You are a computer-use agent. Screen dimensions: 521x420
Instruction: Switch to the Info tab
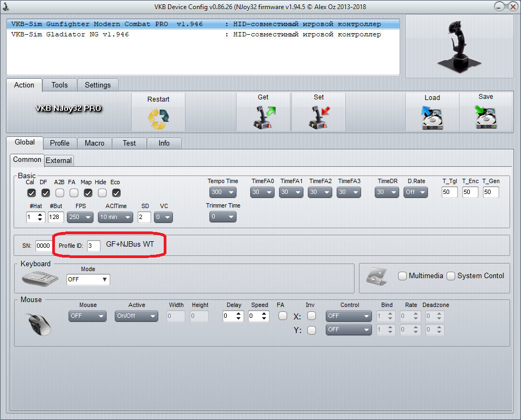(x=164, y=143)
